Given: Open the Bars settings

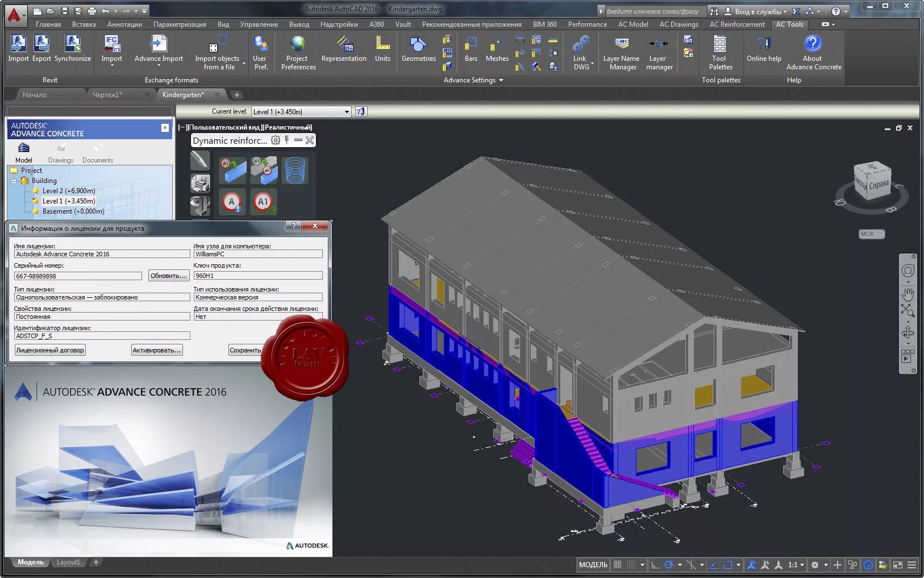Looking at the screenshot, I should tap(471, 48).
